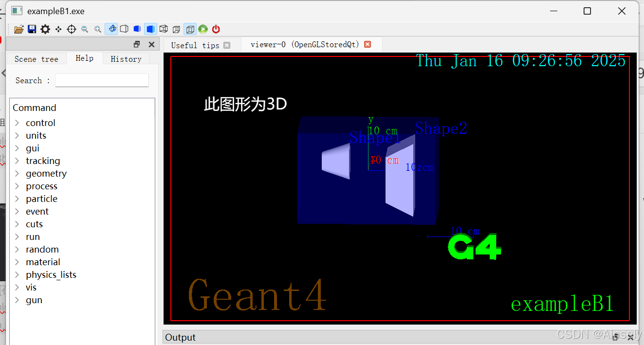Screen dimensions: 644x345
Task: Open viewer properties gear icon
Action: (45, 29)
